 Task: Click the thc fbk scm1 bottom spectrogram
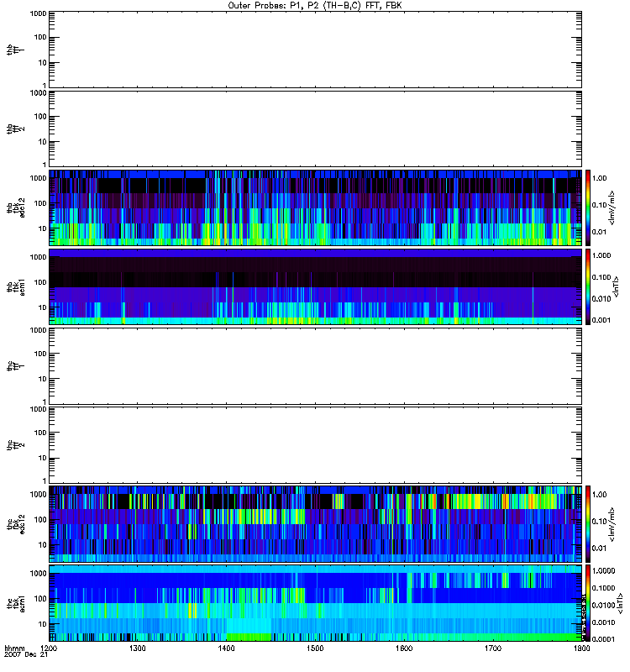(315, 603)
